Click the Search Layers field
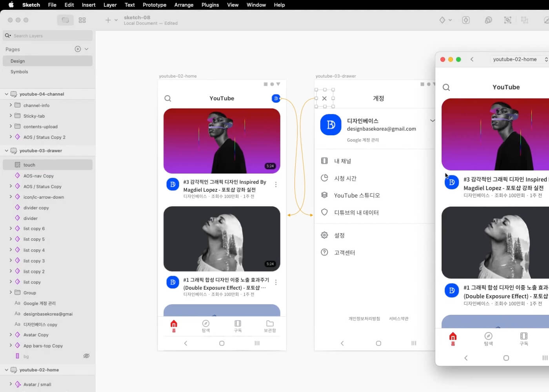 tap(48, 36)
